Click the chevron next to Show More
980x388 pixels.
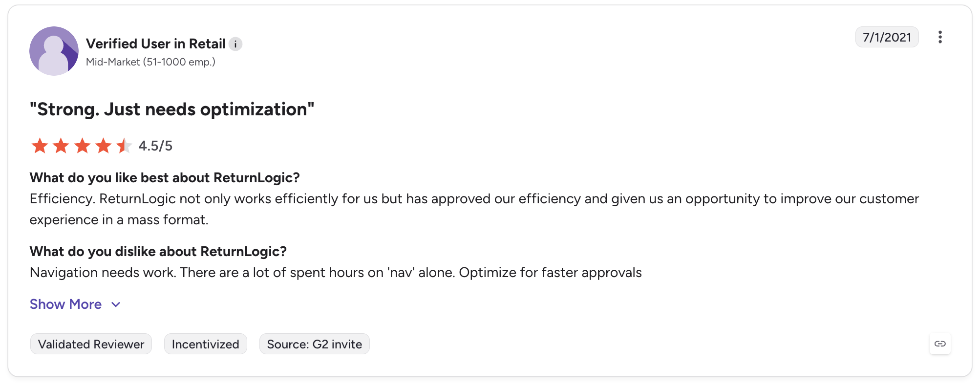[116, 304]
